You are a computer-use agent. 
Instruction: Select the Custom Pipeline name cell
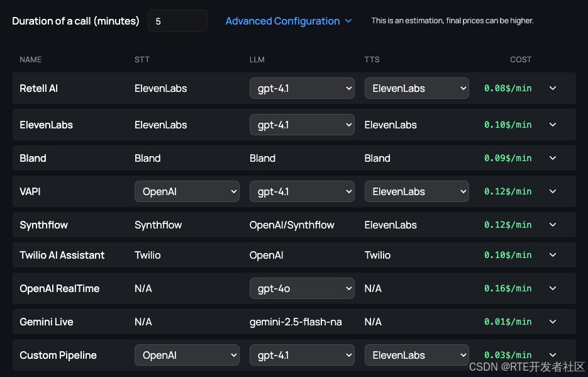pos(58,355)
